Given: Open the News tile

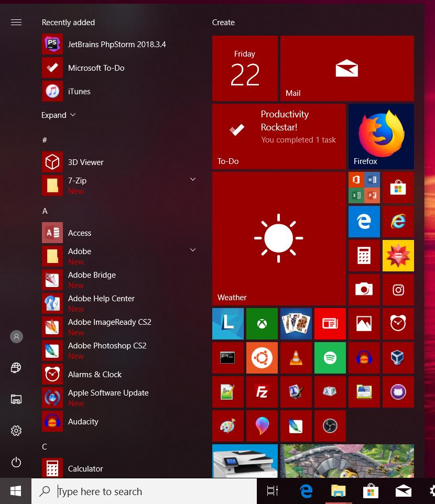Looking at the screenshot, I should click(x=330, y=324).
